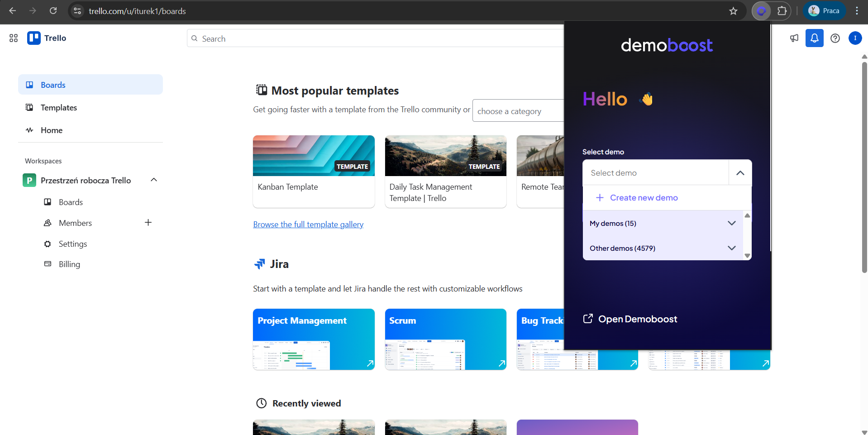Click the browser back arrow
This screenshot has height=435, width=868.
coord(13,11)
